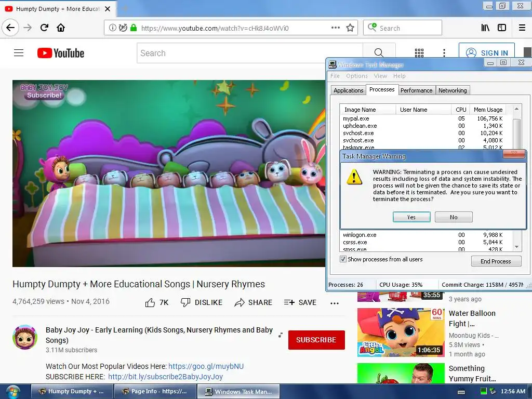The image size is (532, 399).
Task: Open YouTube settings three-dot menu
Action: 444,53
